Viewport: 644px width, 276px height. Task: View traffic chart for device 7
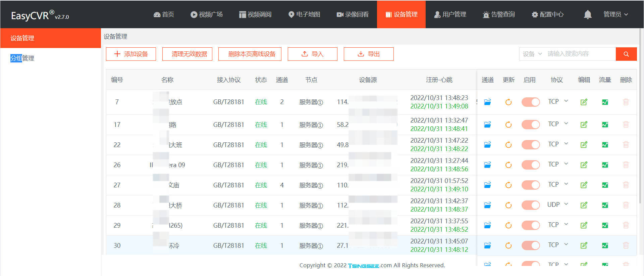coord(605,102)
